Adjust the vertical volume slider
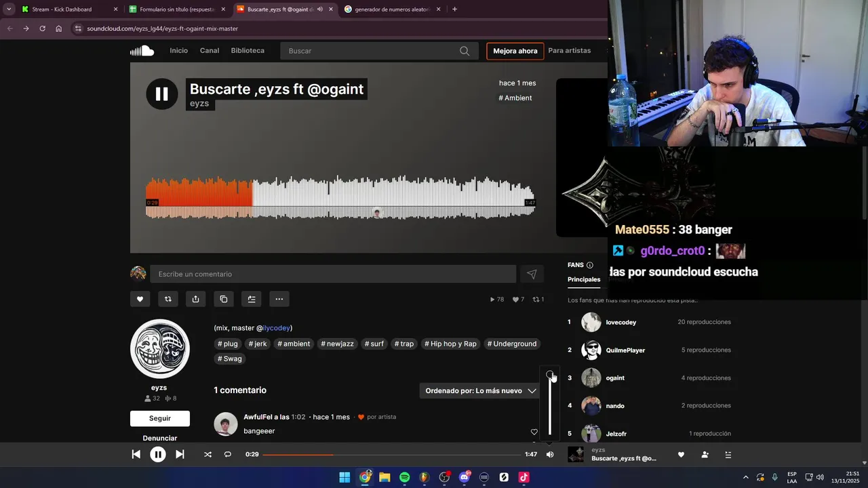868x488 pixels. [x=550, y=405]
